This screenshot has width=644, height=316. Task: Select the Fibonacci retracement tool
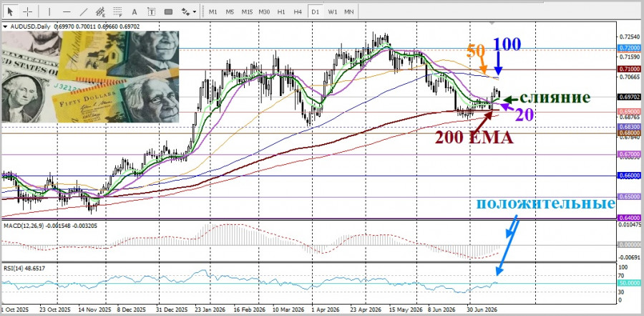click(117, 11)
